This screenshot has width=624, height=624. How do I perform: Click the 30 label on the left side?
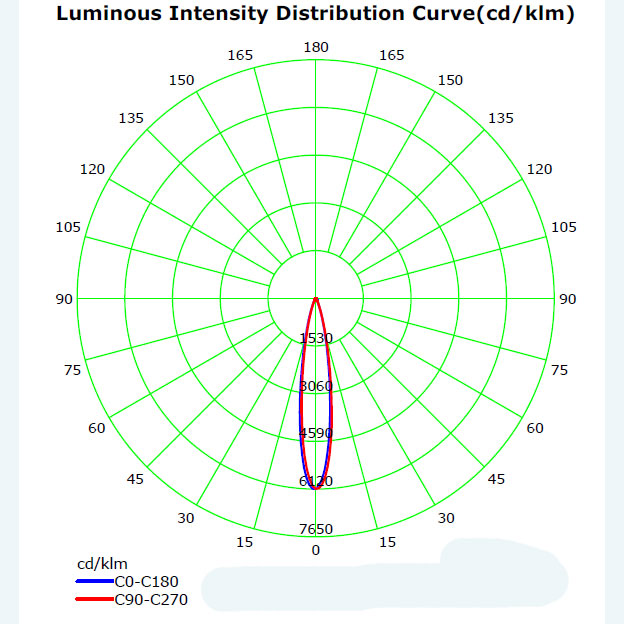click(186, 519)
